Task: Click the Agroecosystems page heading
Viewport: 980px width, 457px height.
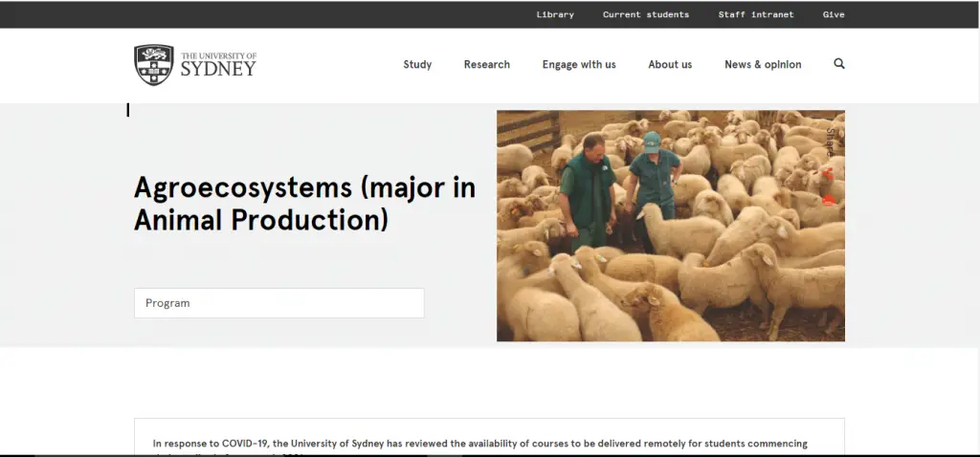Action: tap(304, 203)
